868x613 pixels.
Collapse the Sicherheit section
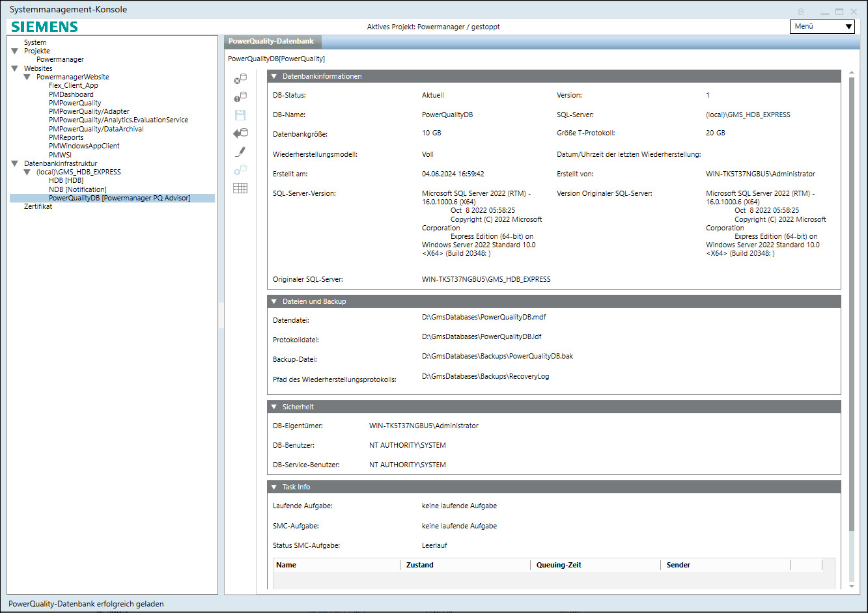274,407
